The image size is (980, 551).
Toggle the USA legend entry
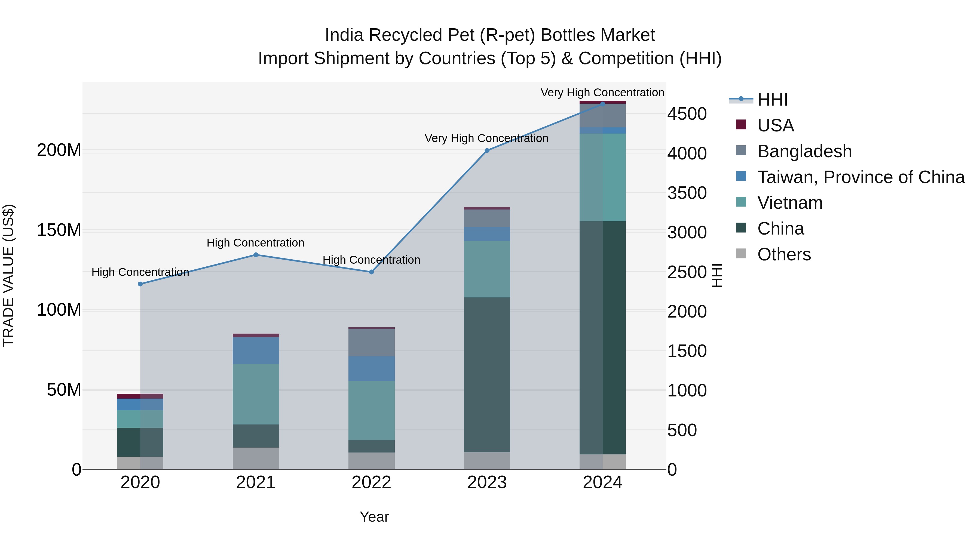click(x=765, y=125)
